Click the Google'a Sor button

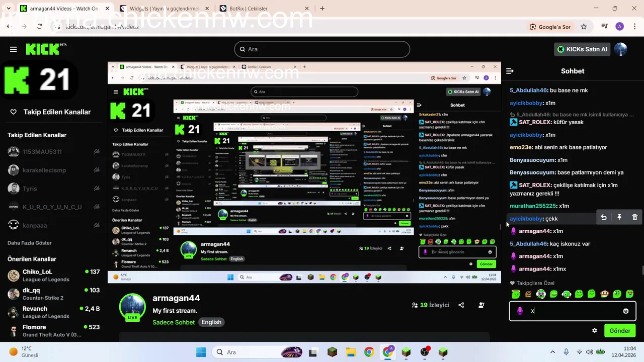[x=550, y=27]
